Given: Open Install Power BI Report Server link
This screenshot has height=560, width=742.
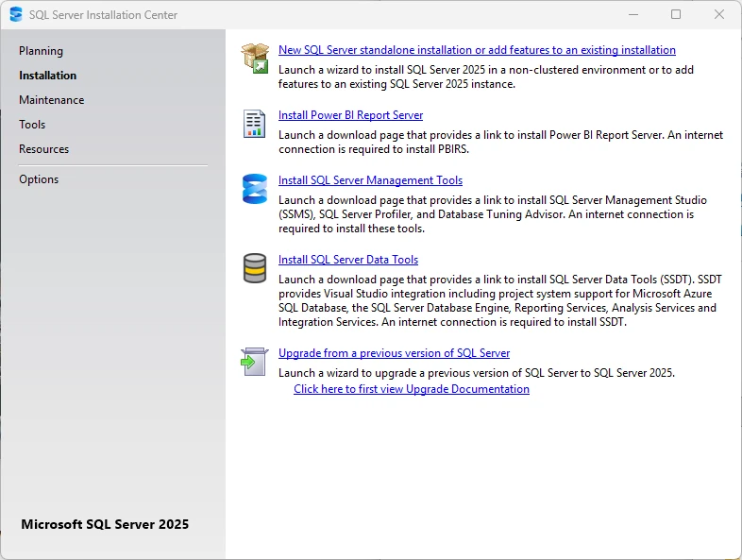Looking at the screenshot, I should (350, 115).
